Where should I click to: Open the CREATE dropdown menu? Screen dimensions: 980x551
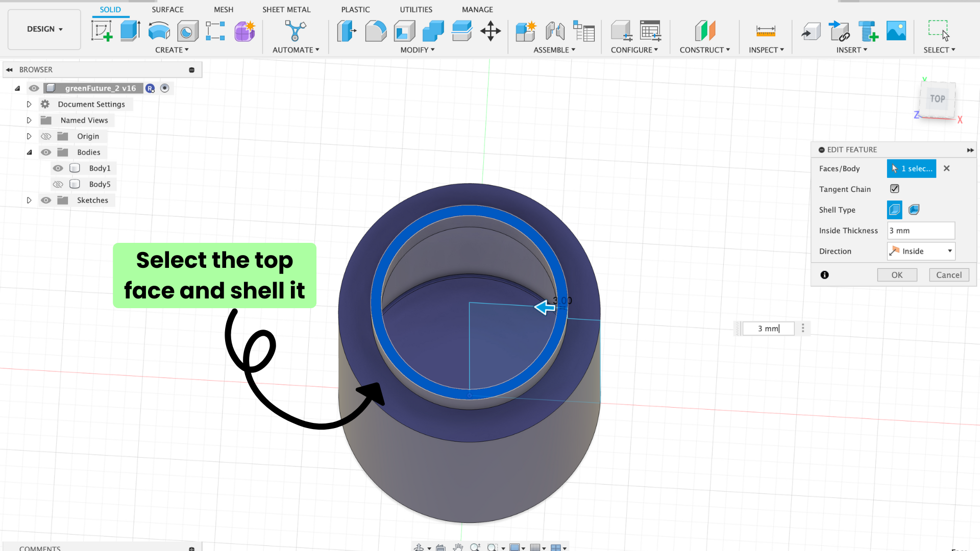click(x=172, y=50)
